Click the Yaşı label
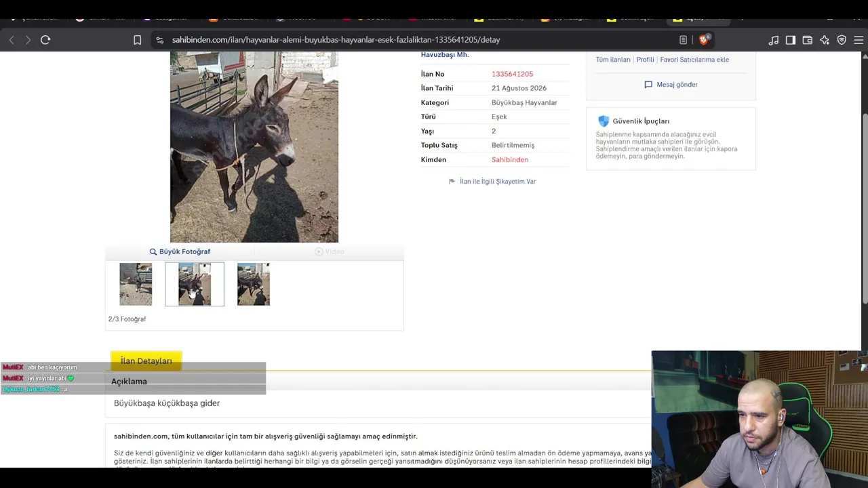The image size is (868, 488). [427, 131]
